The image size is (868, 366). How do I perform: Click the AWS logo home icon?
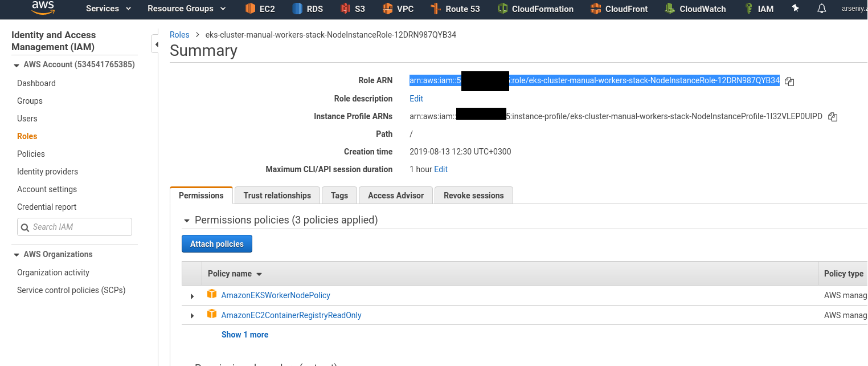click(43, 8)
